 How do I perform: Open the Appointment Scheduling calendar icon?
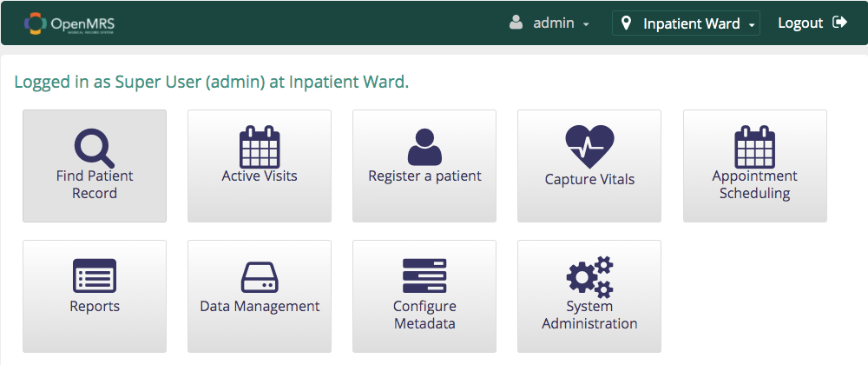tap(754, 147)
